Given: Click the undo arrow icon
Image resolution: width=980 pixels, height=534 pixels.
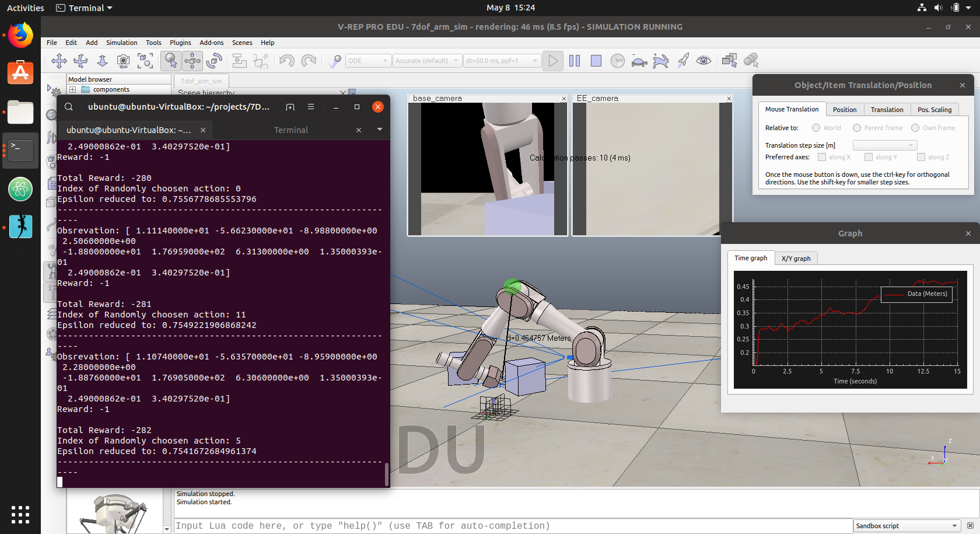Looking at the screenshot, I should [287, 61].
